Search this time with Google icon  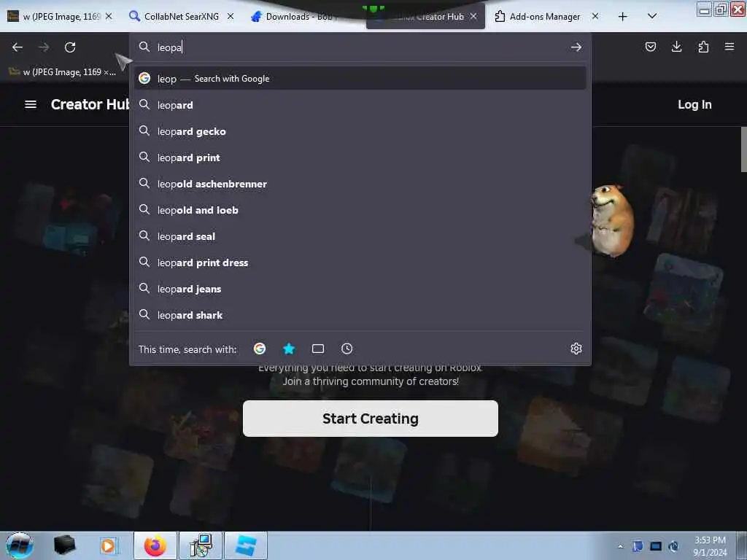click(x=260, y=349)
